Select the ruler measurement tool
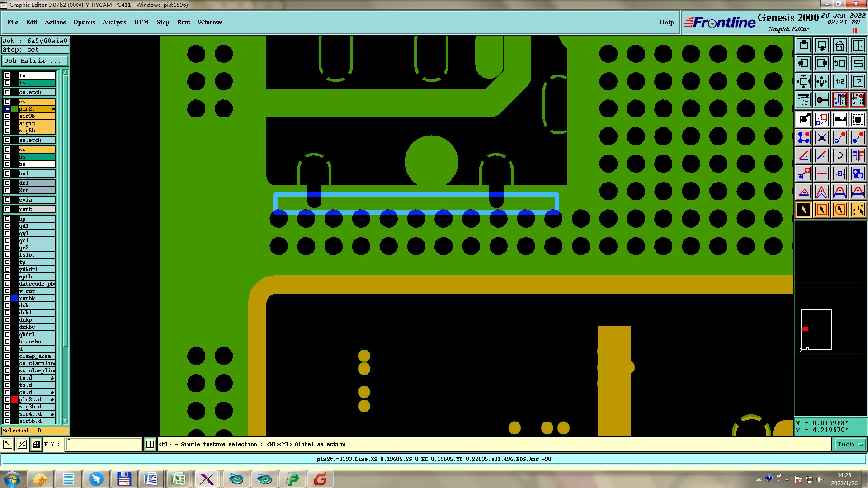 840,120
